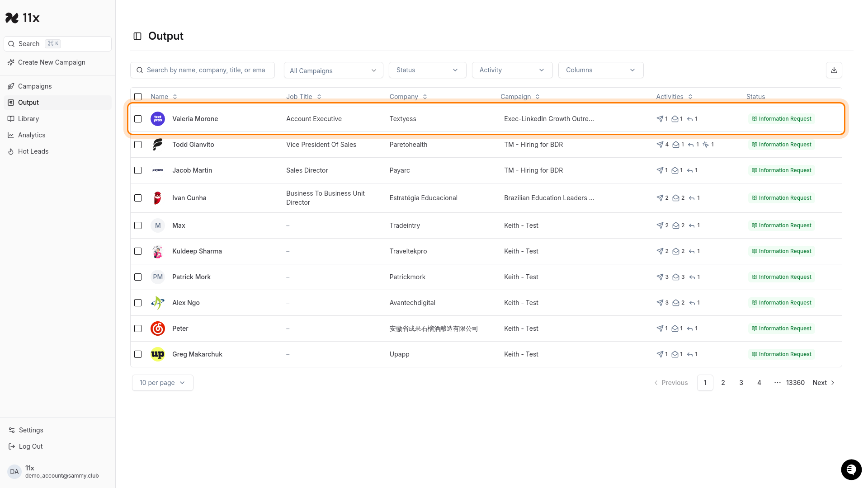Viewport: 868px width, 488px height.
Task: Check the box for Valeria Morone
Action: [138, 119]
